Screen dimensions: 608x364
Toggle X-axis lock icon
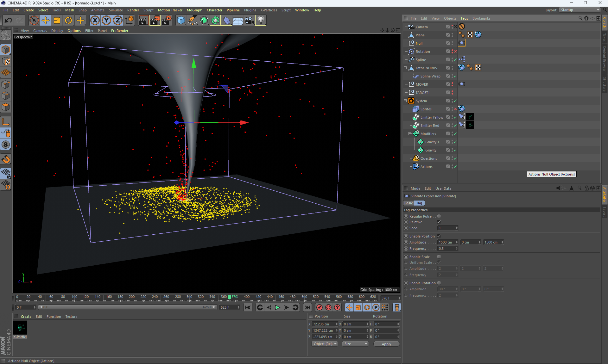point(95,21)
